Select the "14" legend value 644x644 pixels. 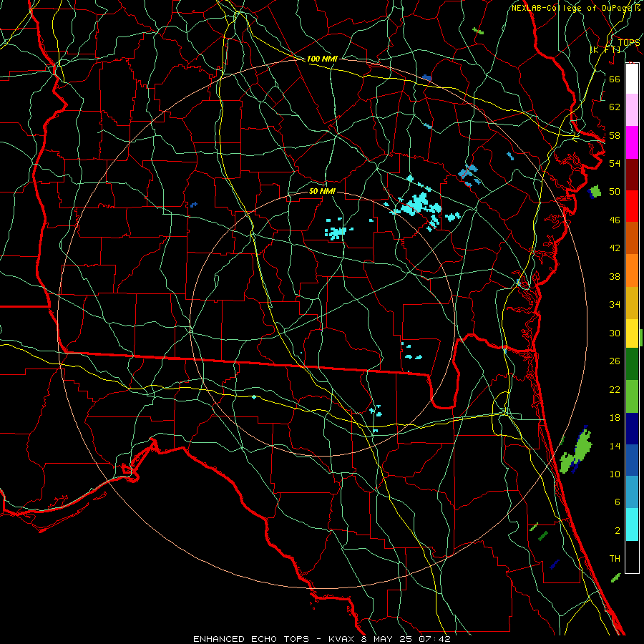coord(615,446)
